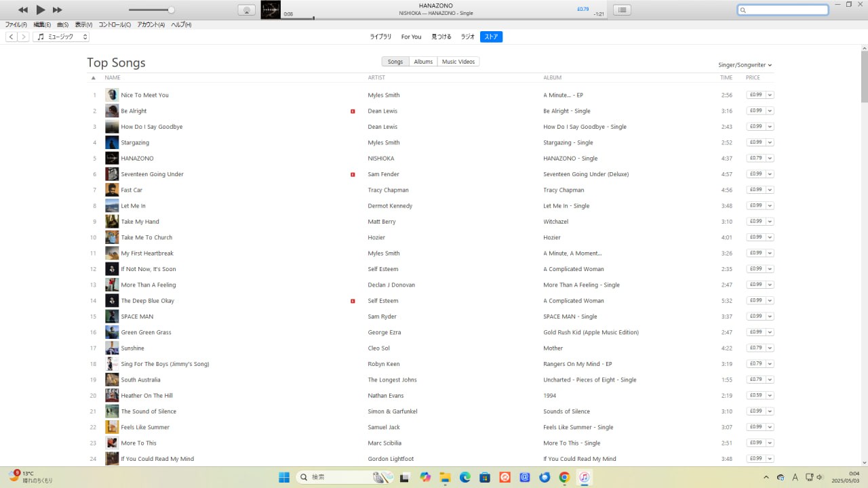The image size is (868, 488).
Task: Click the now-playing album artwork
Action: click(271, 9)
